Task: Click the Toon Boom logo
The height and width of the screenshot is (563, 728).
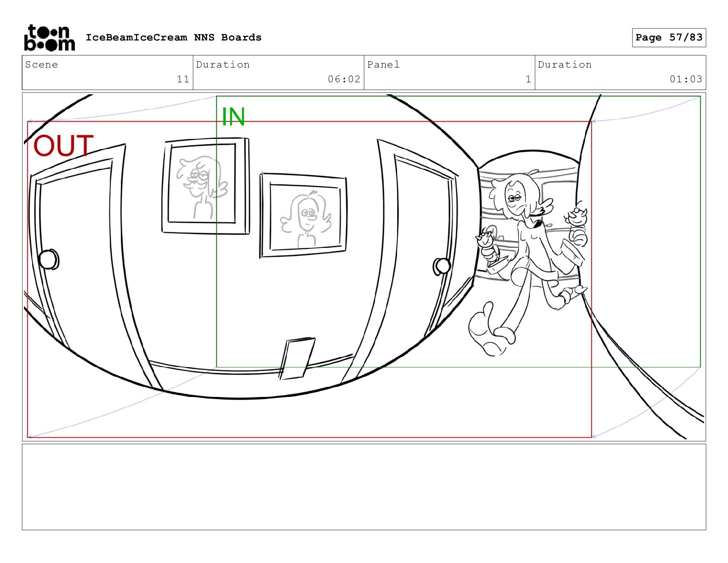Action: point(49,38)
